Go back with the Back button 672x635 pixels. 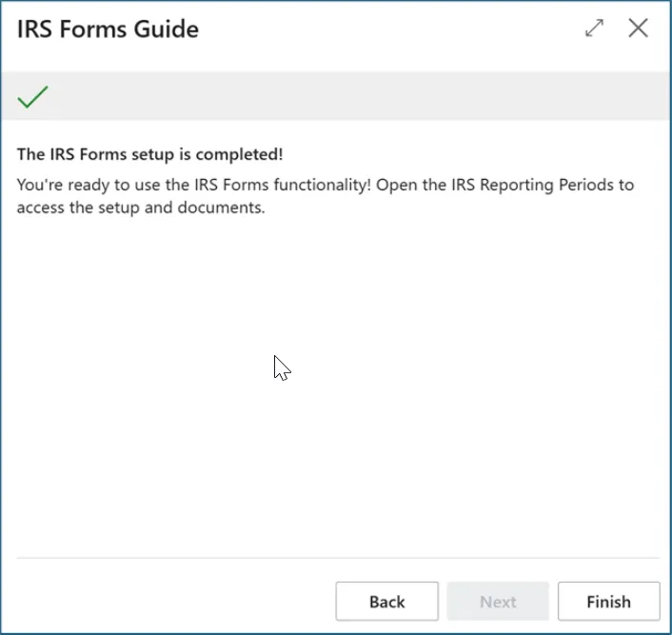click(386, 602)
